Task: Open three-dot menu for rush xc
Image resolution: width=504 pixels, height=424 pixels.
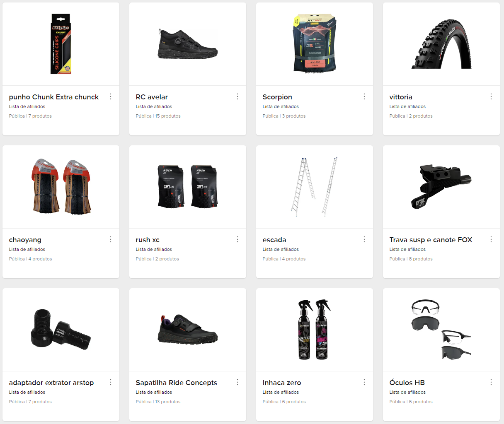Action: (237, 239)
